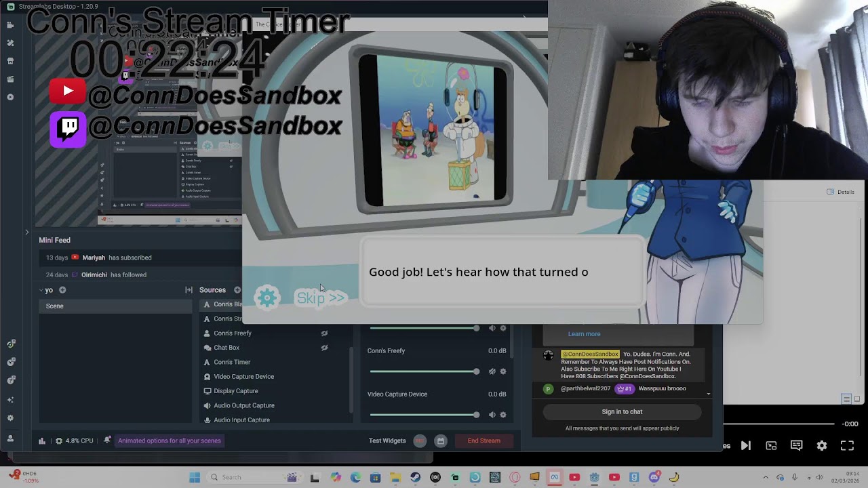Click the game's gear settings icon
Image resolution: width=868 pixels, height=488 pixels.
[267, 298]
